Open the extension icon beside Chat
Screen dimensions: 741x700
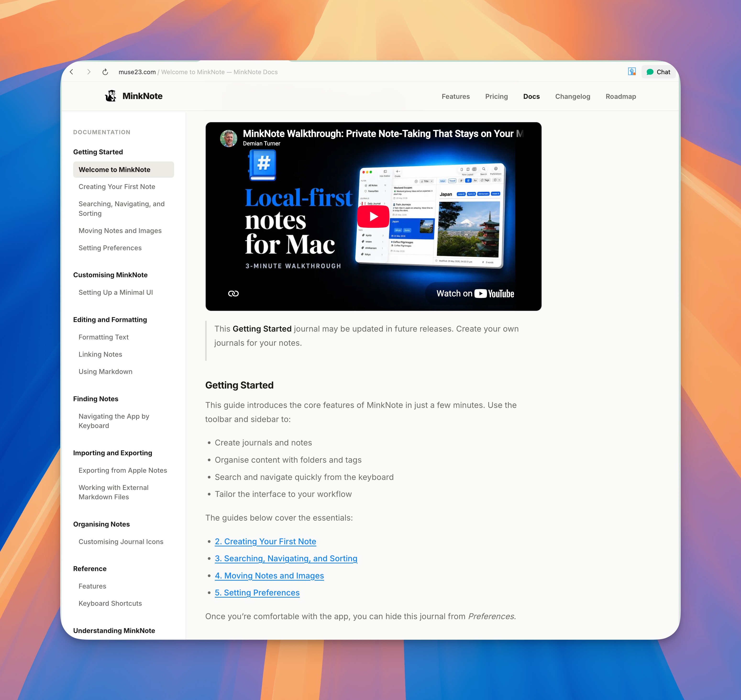pos(632,72)
